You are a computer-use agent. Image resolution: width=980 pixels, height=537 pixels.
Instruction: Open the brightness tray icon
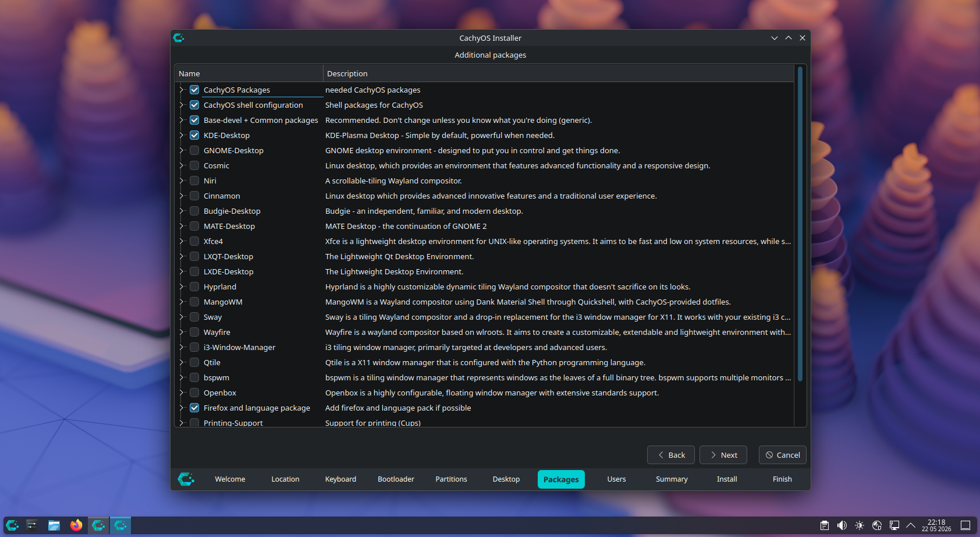click(x=860, y=525)
